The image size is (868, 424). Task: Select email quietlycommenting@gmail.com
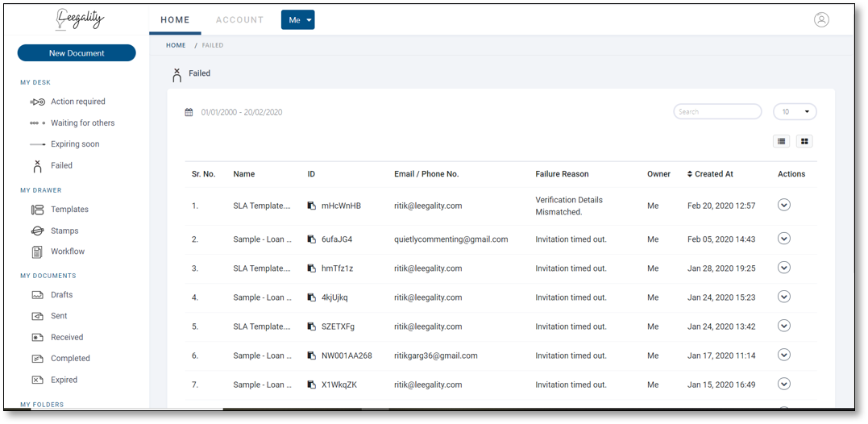point(451,239)
